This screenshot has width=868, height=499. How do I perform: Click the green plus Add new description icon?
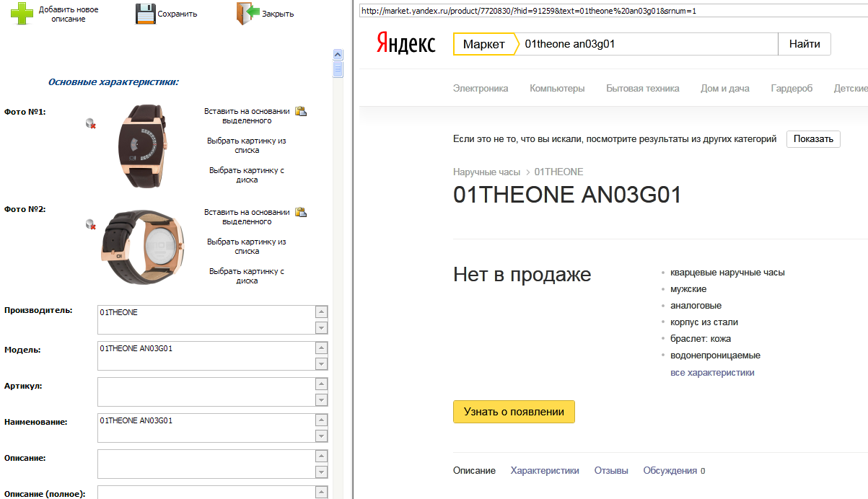tap(22, 14)
